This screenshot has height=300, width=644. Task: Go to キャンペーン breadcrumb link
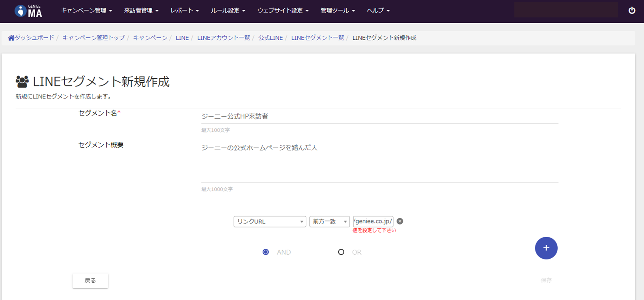[x=150, y=38]
